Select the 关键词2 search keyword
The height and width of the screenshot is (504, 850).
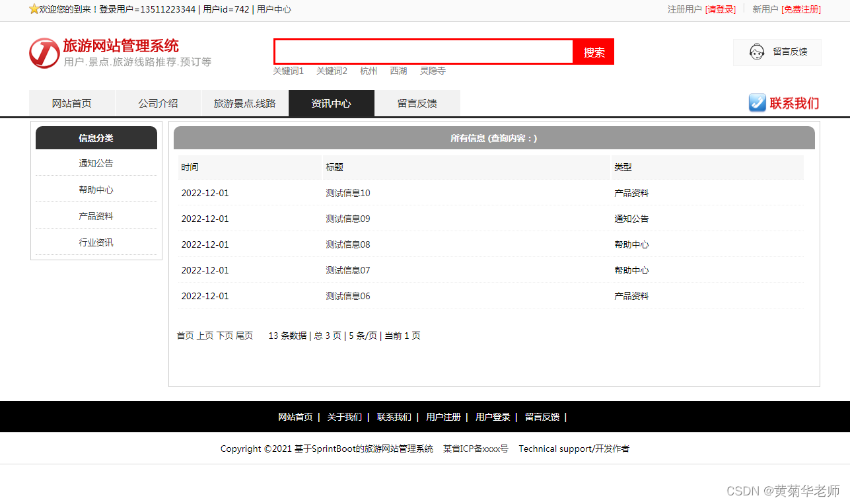click(332, 71)
